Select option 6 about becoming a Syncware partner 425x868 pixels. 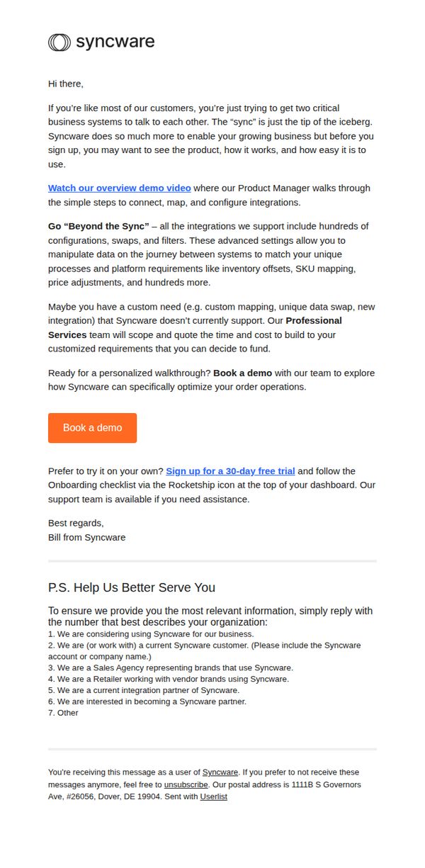tap(147, 701)
